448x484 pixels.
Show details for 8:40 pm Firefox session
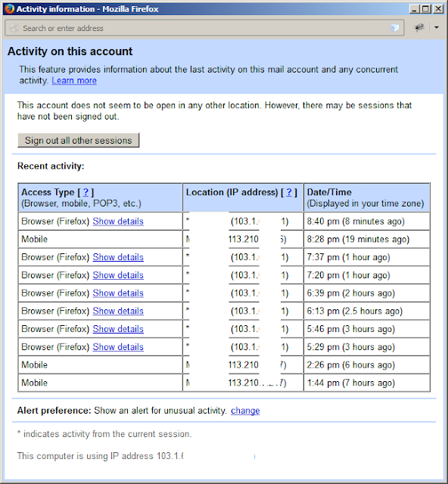click(x=118, y=222)
